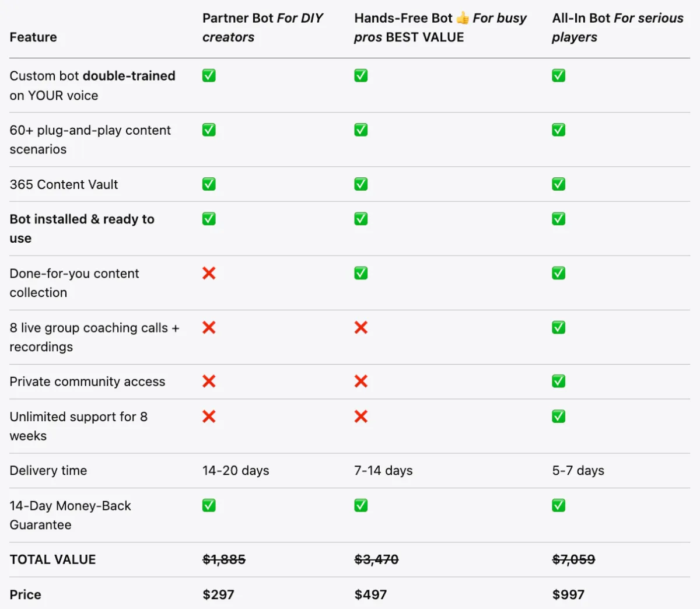The width and height of the screenshot is (700, 609).
Task: Click the thumbs-up emoji in Hands-Free Bot header
Action: 463,18
